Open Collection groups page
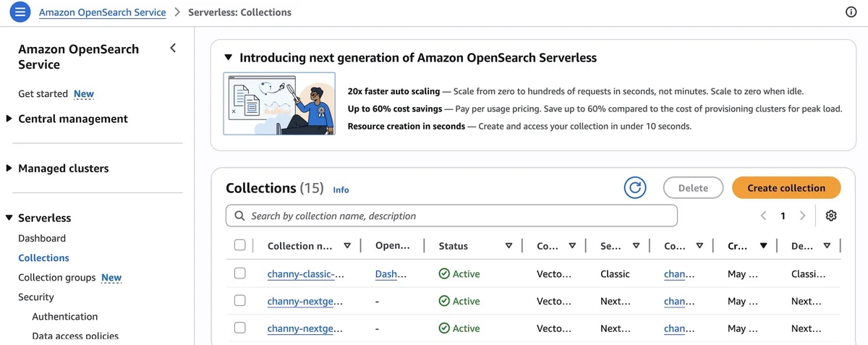This screenshot has width=868, height=345. coord(56,278)
